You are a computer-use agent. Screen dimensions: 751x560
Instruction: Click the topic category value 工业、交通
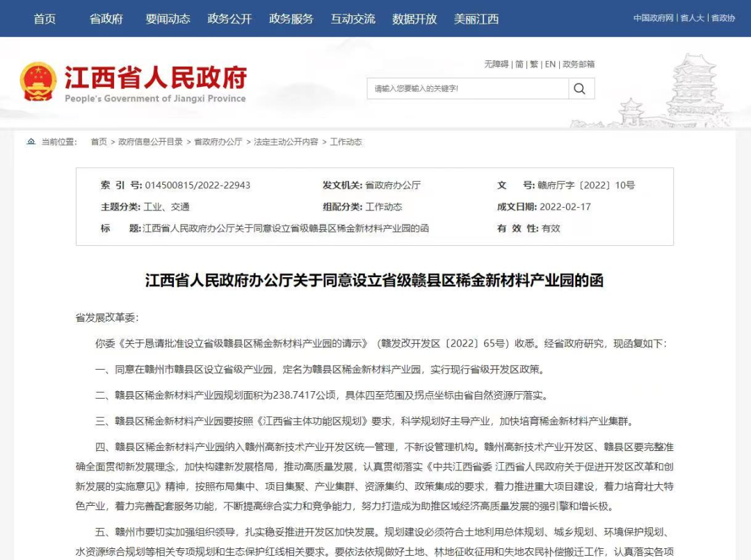click(x=167, y=207)
